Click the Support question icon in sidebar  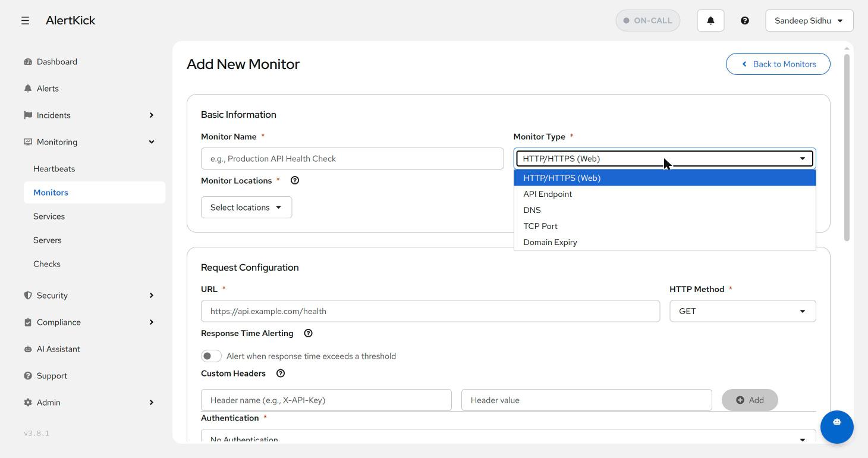(28, 376)
